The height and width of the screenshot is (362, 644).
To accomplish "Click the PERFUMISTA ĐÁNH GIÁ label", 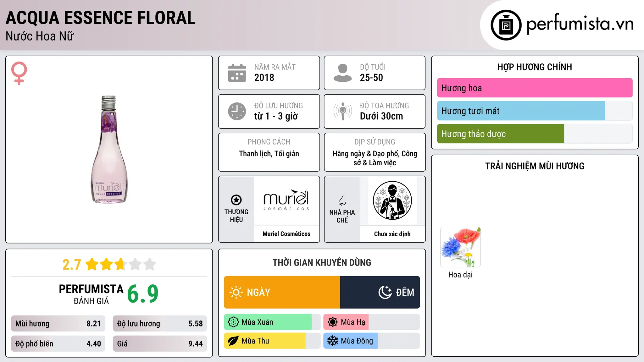I will 91,294.
